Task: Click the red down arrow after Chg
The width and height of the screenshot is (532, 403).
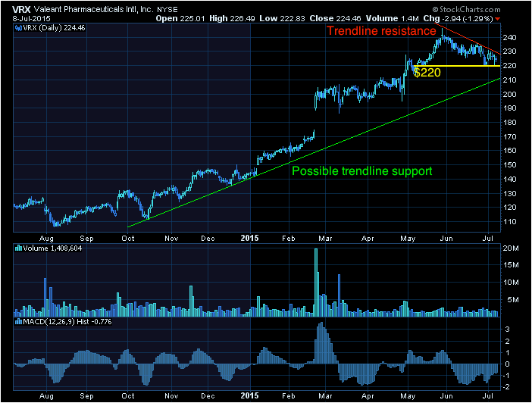Action: pyautogui.click(x=497, y=19)
